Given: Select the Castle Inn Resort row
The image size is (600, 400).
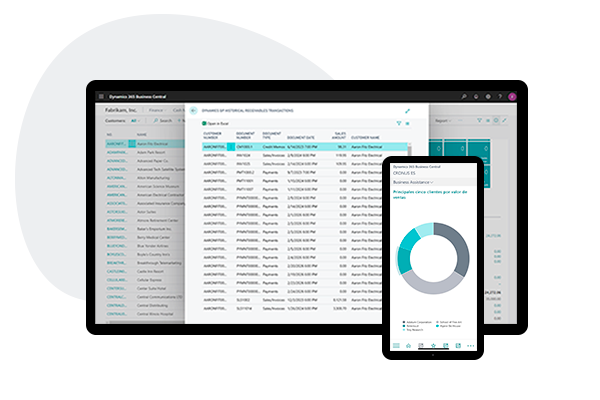Looking at the screenshot, I should tap(145, 271).
